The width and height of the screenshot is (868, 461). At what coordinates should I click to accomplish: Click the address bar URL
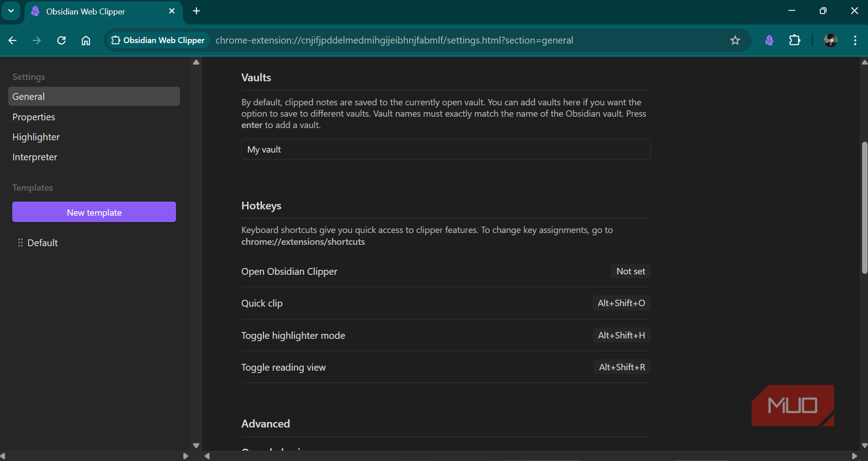point(394,40)
